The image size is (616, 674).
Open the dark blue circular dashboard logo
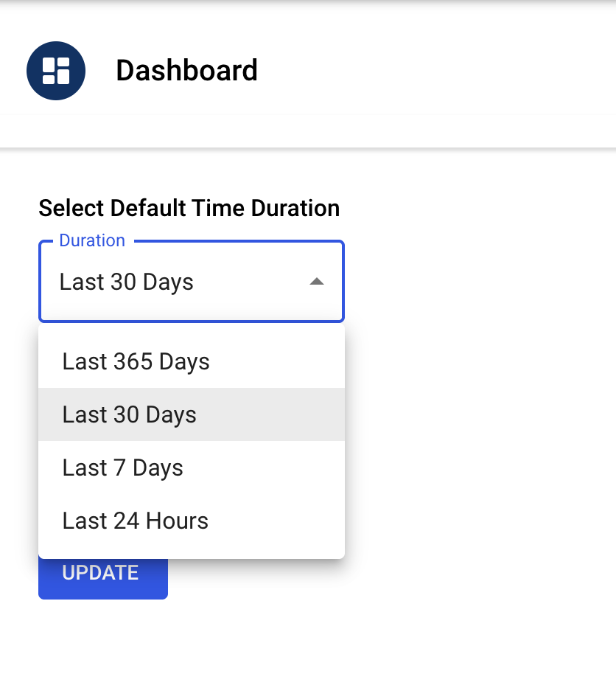point(56,71)
